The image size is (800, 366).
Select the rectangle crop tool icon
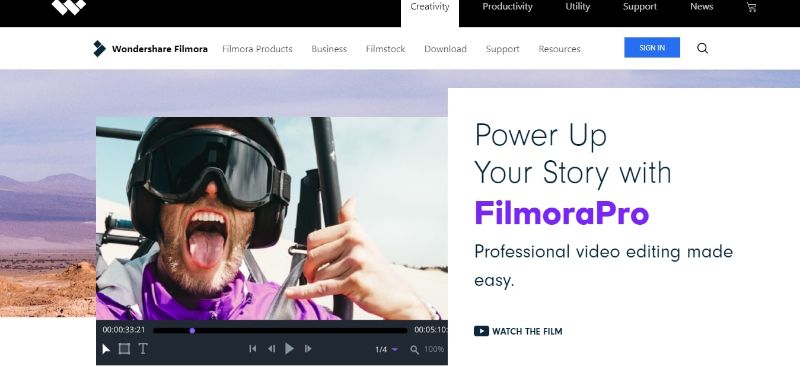[x=124, y=349]
